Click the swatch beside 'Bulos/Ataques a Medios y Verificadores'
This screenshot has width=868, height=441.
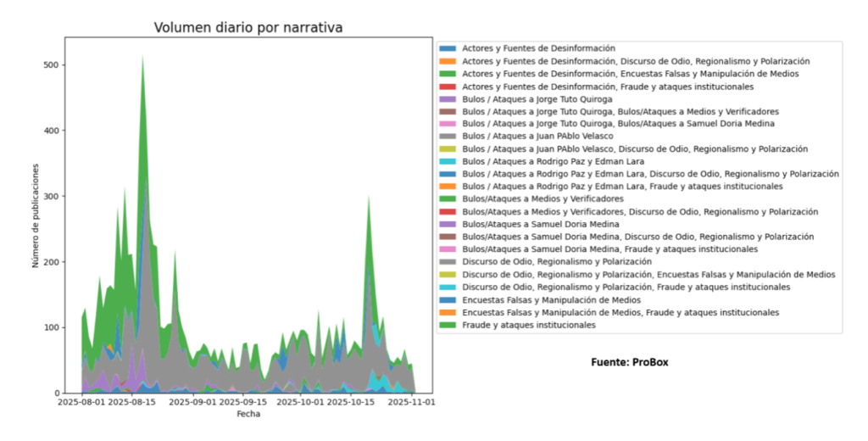point(449,198)
